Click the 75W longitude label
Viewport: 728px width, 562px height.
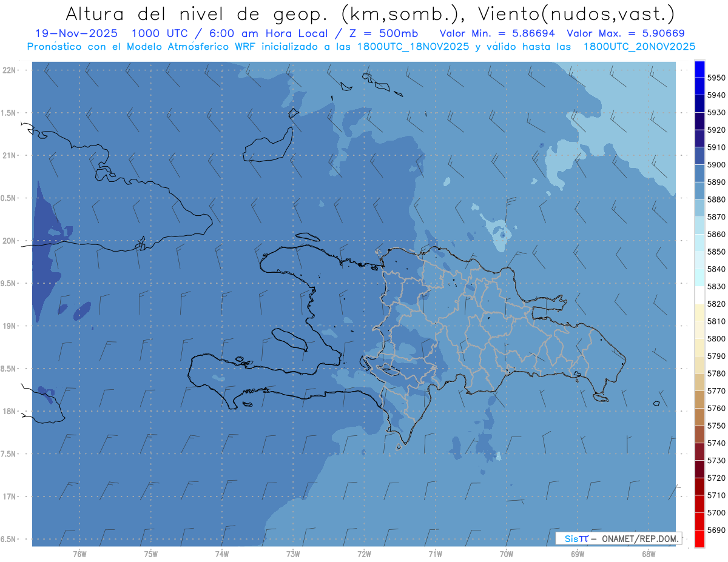pos(151,554)
